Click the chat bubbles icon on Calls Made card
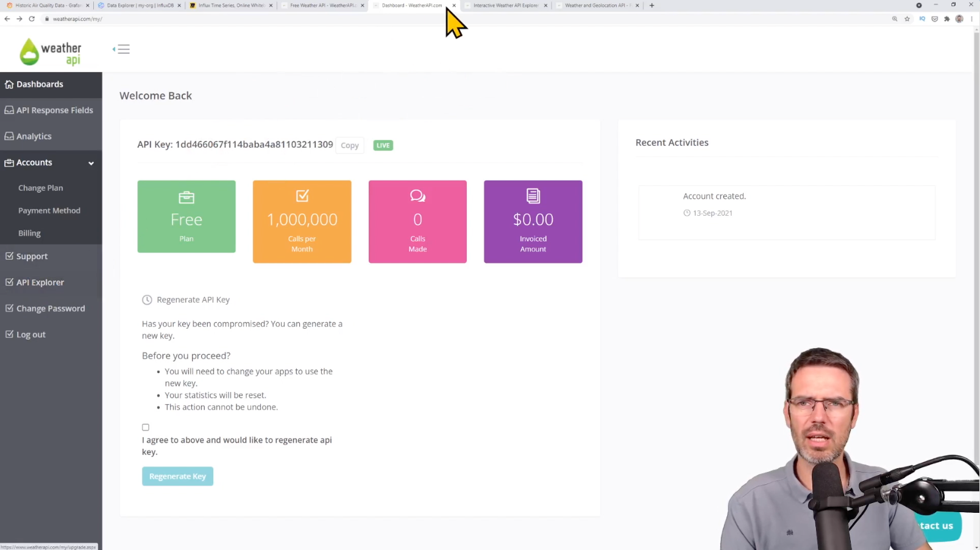The image size is (980, 550). coord(417,196)
